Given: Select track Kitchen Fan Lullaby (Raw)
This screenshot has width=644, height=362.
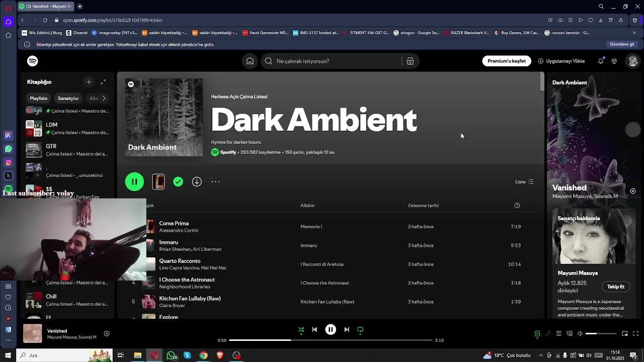Looking at the screenshot, I should click(190, 298).
